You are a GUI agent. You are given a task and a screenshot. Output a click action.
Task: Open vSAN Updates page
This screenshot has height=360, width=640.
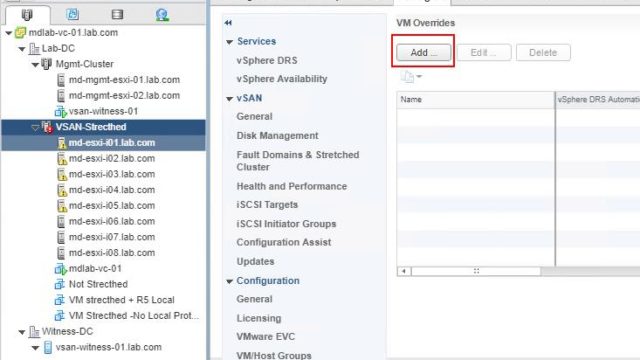click(x=255, y=261)
